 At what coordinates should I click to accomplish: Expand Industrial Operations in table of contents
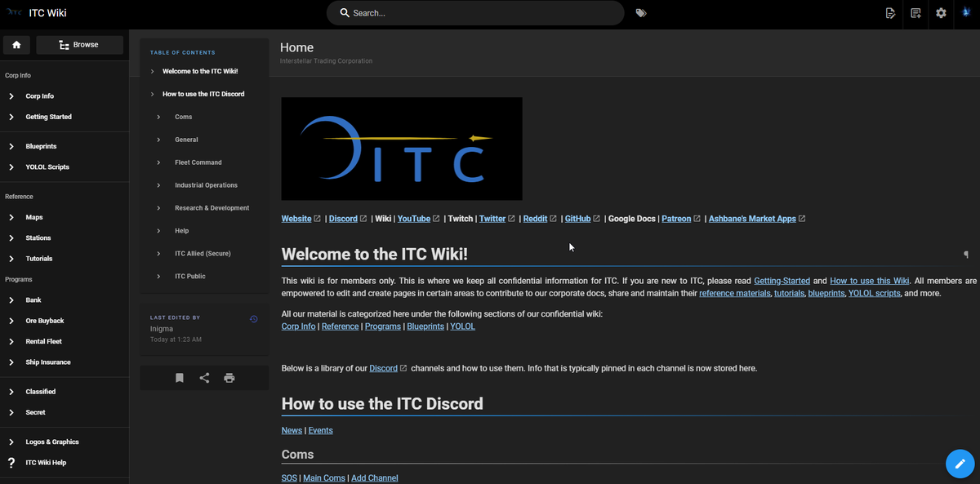click(x=206, y=185)
